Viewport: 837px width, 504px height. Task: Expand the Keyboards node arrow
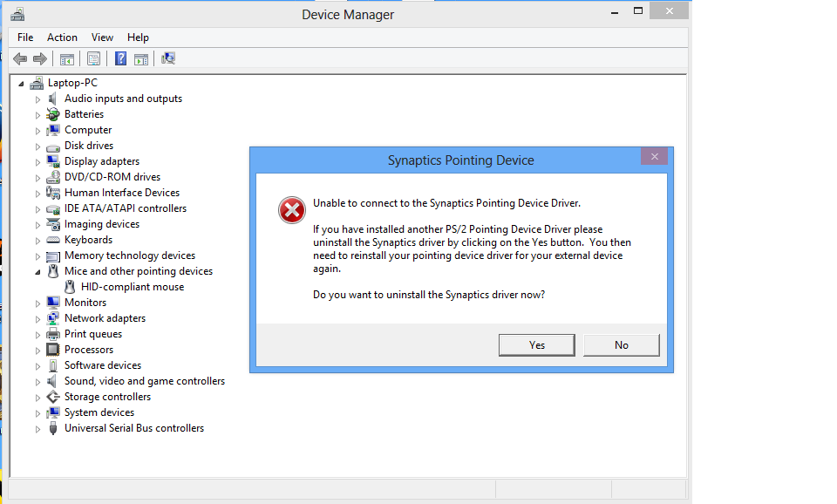(x=37, y=241)
